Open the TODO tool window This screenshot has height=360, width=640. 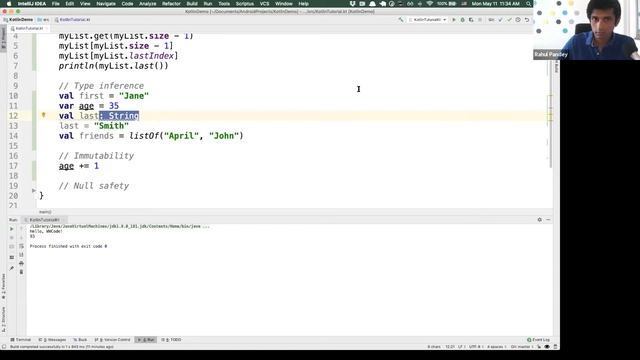(171, 340)
